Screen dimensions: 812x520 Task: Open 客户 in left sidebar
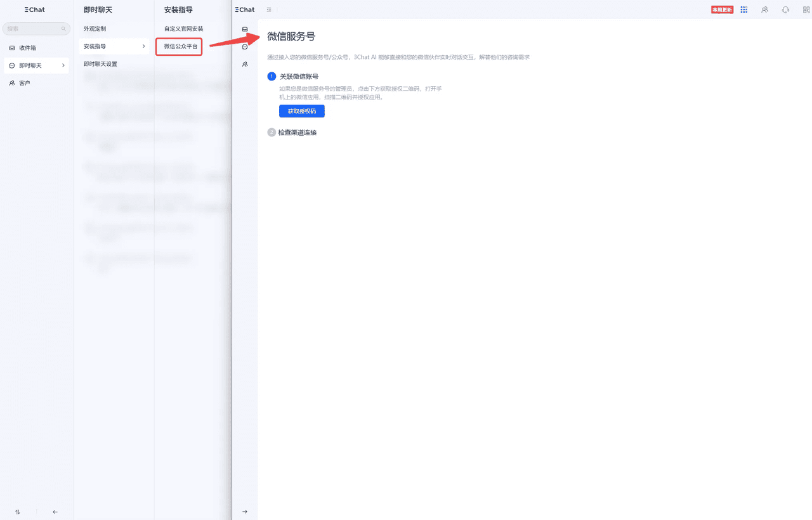(37, 83)
